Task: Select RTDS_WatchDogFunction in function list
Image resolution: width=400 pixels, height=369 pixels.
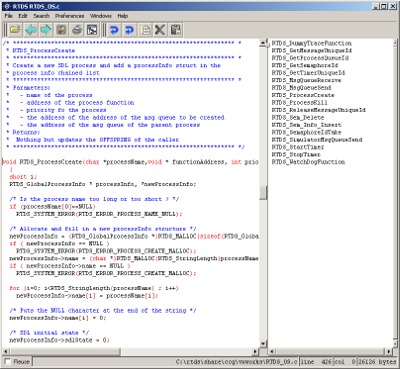Action: [308, 162]
